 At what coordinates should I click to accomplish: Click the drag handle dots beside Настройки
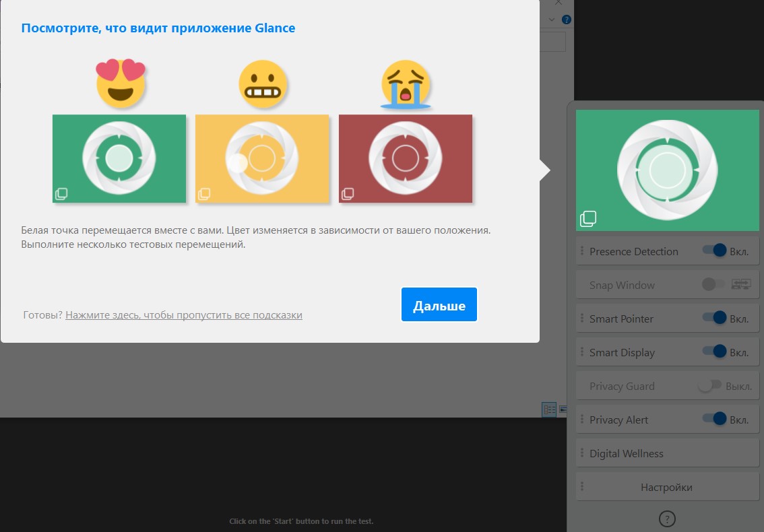coord(582,486)
